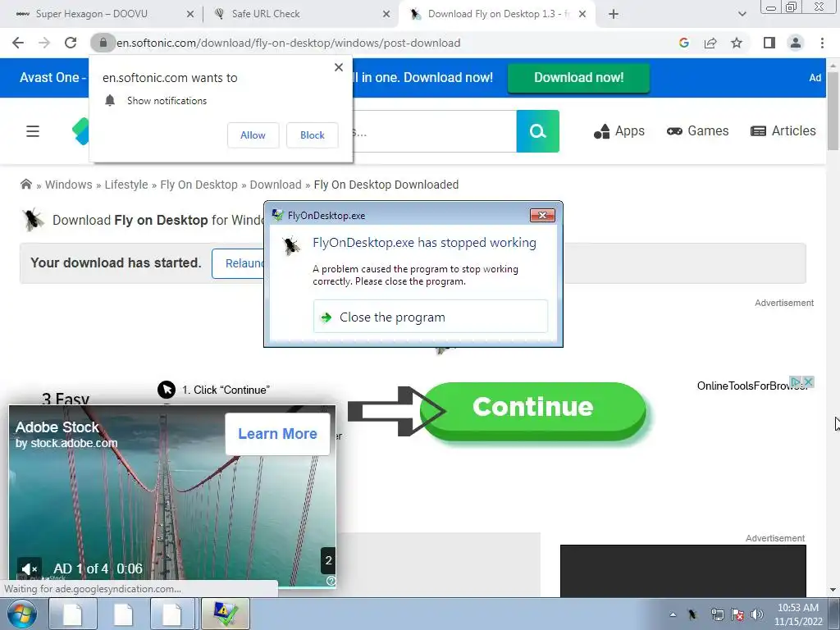Viewport: 840px width, 630px height.
Task: Click the clock showing 10:53 AM
Action: (797, 614)
